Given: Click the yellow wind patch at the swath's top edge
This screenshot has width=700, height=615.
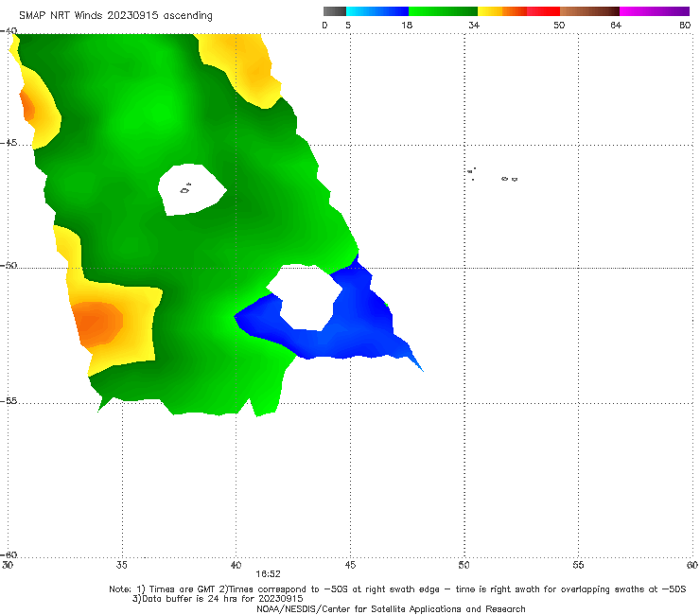Looking at the screenshot, I should tap(241, 67).
